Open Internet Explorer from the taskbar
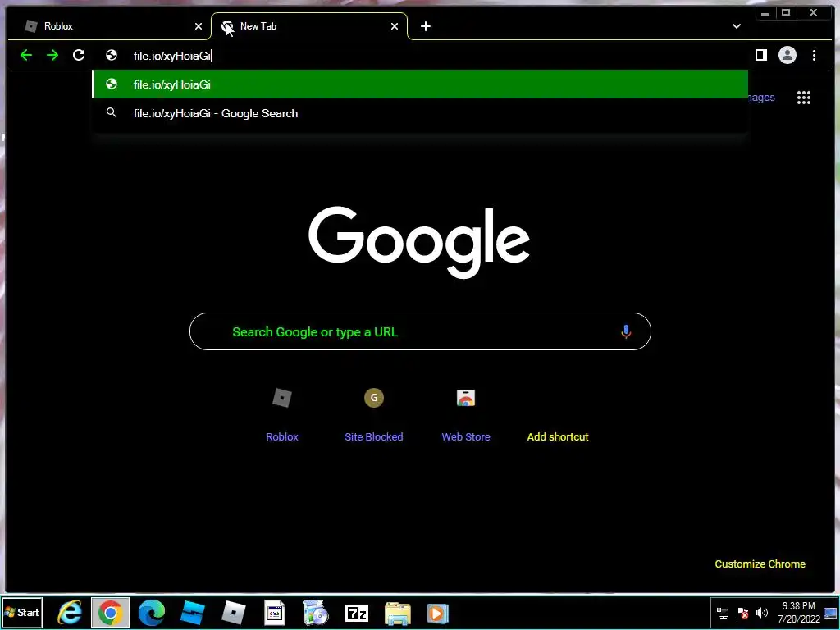Image resolution: width=840 pixels, height=630 pixels. pyautogui.click(x=70, y=613)
